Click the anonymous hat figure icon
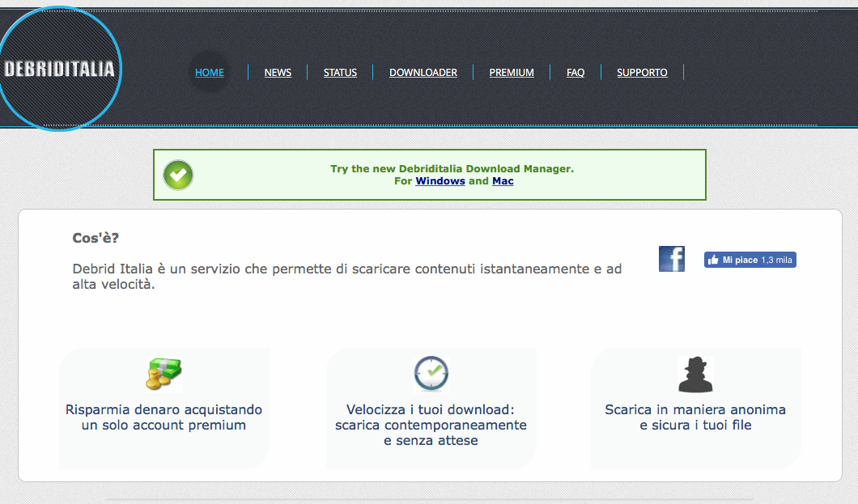This screenshot has width=858, height=504. coord(695,375)
